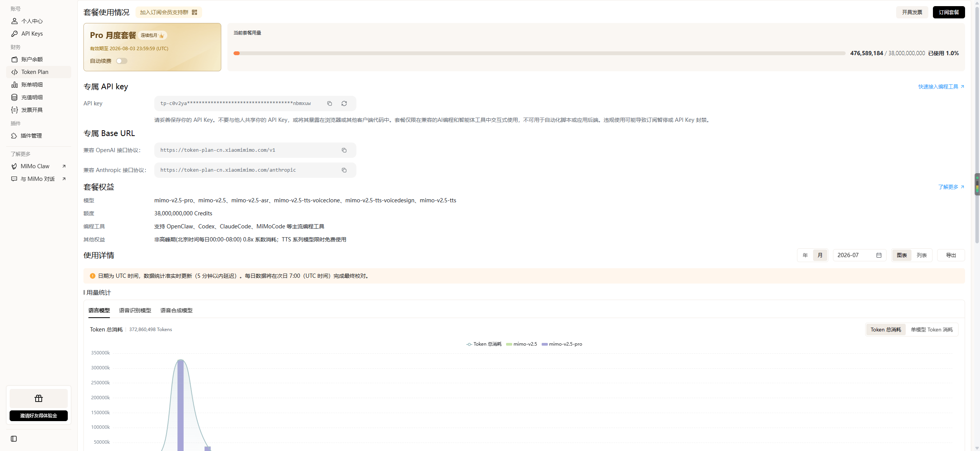The height and width of the screenshot is (451, 980).
Task: Select 语音合成模型 tab
Action: 176,310
